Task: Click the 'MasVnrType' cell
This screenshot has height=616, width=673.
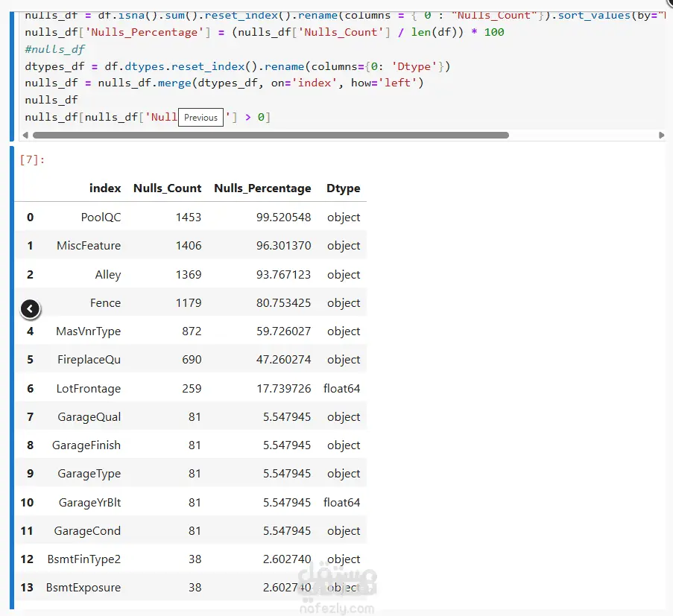Action: click(89, 331)
